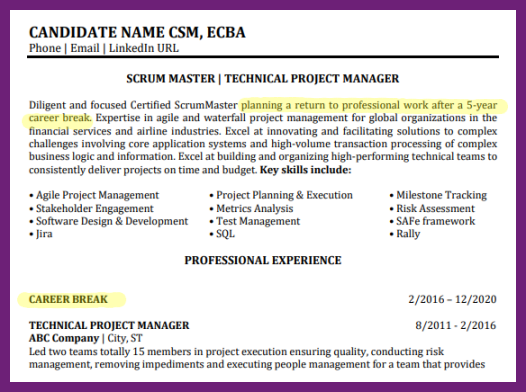
Task: Click the TECHNICAL PROJECT MANAGER heading title
Action: tap(312, 78)
